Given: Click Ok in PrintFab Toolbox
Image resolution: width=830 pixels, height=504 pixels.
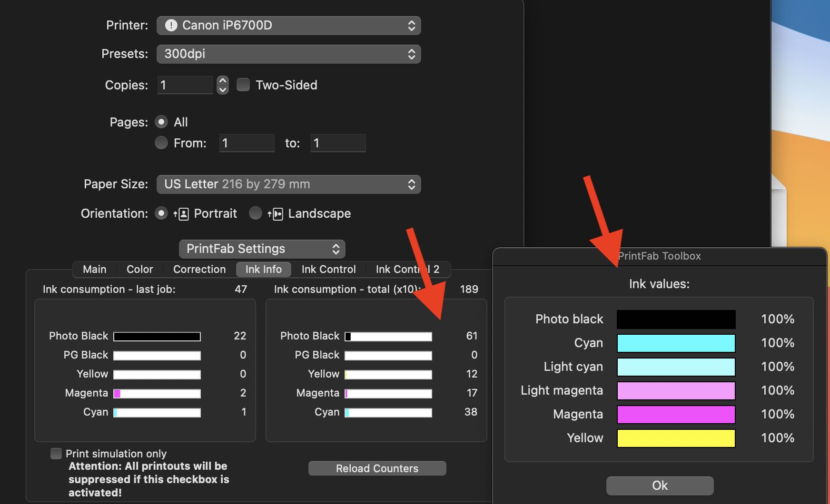Looking at the screenshot, I should coord(660,485).
